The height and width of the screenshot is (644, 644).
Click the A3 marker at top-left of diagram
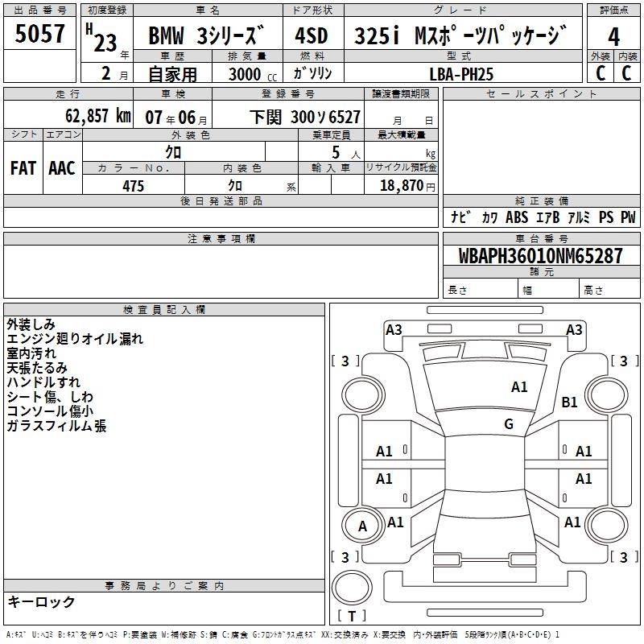(x=394, y=329)
